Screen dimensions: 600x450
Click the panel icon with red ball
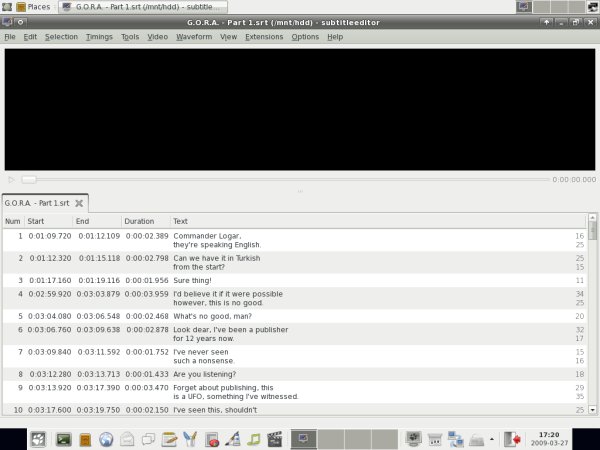tap(211, 439)
